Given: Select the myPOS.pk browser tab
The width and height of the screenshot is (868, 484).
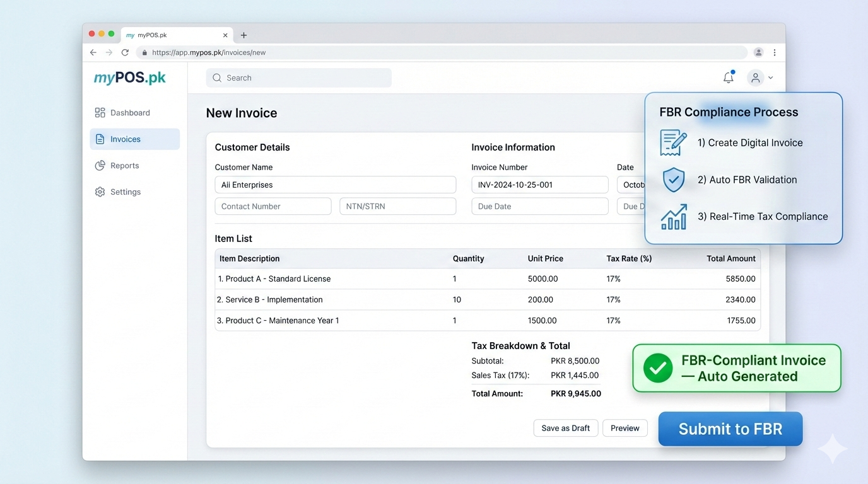Looking at the screenshot, I should 177,35.
